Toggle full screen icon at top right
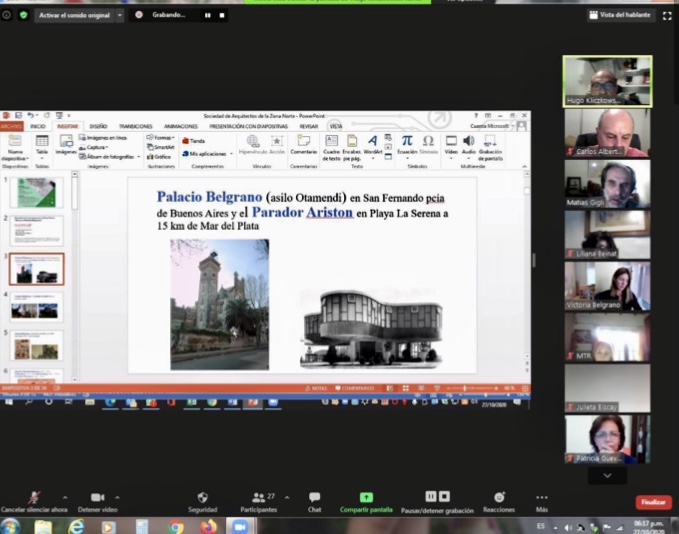Image resolution: width=679 pixels, height=534 pixels. (x=667, y=15)
